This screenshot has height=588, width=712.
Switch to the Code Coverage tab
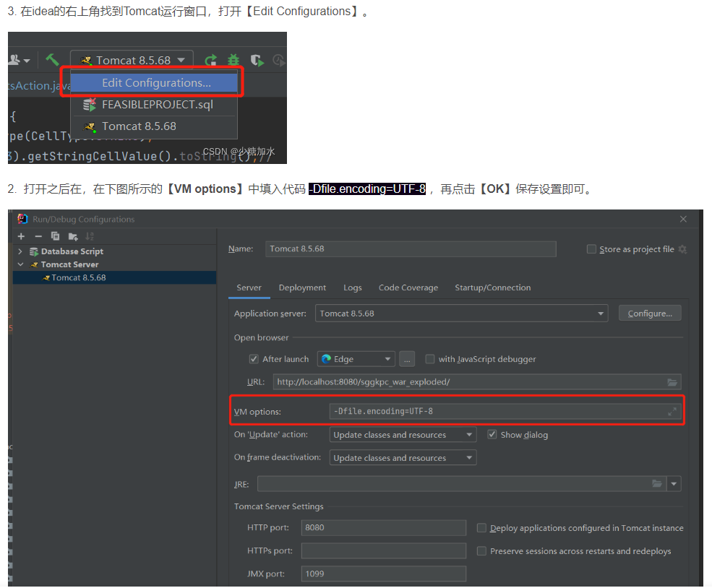tap(408, 287)
